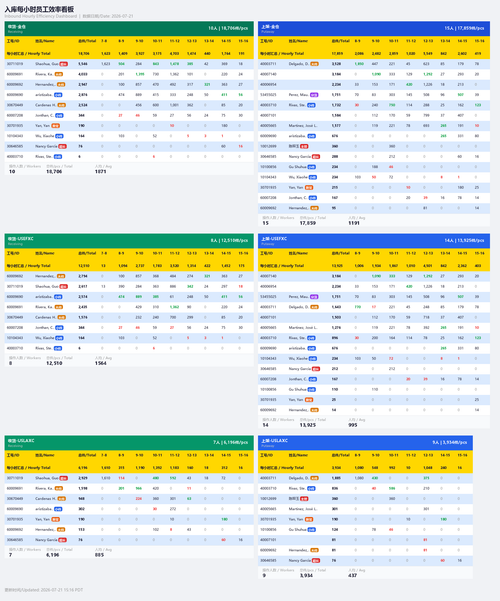Click Shaohua, Guo in all-warehouse Receiving table

(46, 64)
